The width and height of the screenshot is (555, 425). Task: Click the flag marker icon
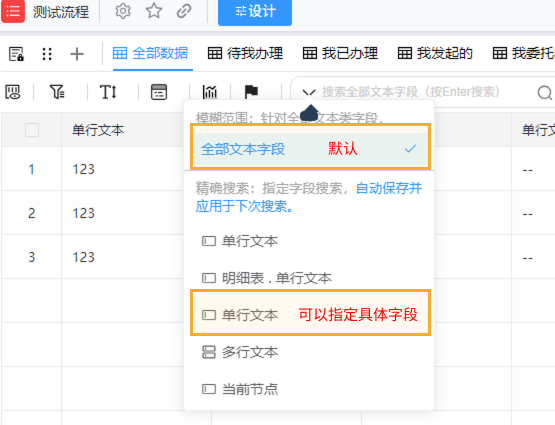pos(251,92)
